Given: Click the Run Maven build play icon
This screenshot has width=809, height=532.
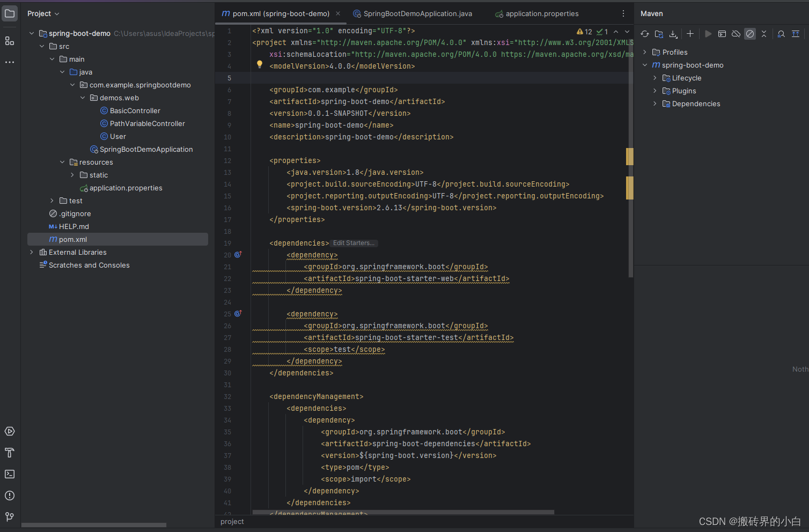Looking at the screenshot, I should point(708,34).
